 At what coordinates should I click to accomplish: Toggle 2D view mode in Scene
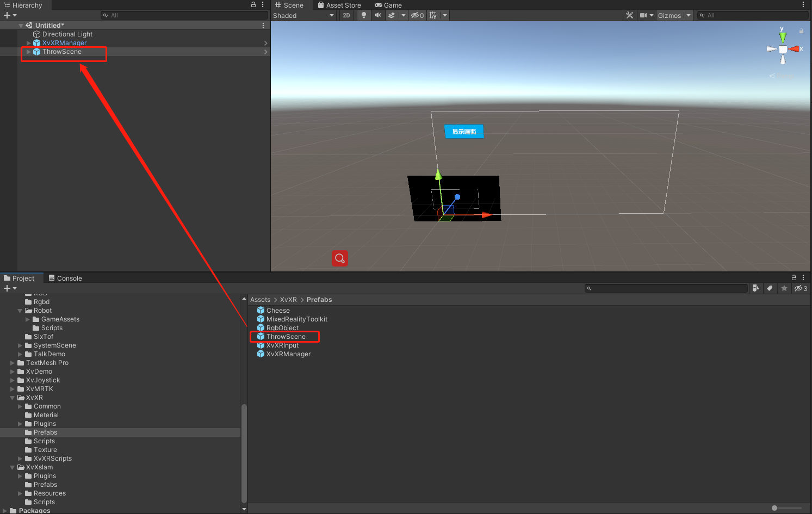346,15
